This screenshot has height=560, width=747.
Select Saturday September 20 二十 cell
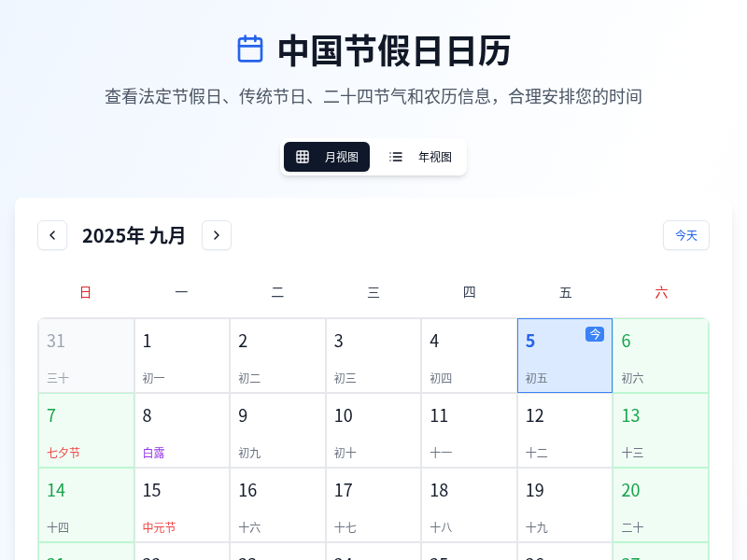[661, 505]
